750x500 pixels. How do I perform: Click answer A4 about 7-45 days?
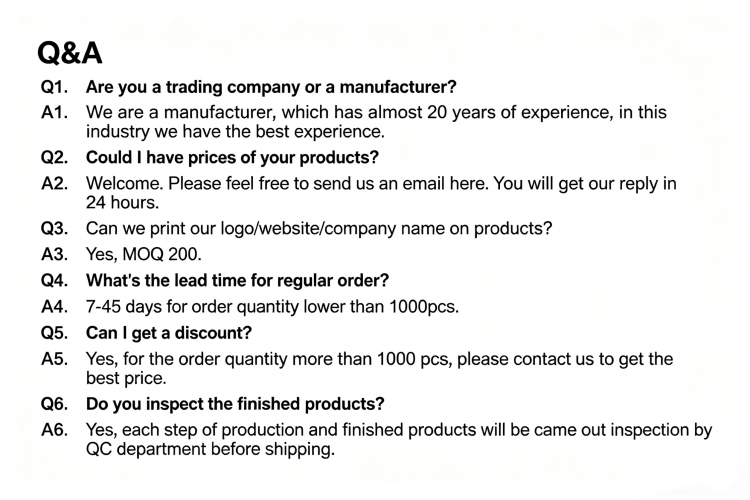pyautogui.click(x=272, y=306)
